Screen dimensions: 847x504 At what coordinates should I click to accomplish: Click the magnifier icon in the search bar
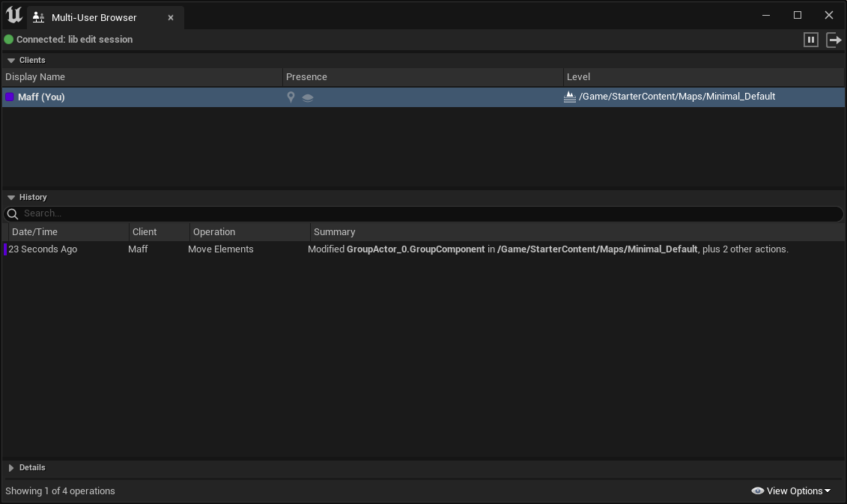(12, 213)
